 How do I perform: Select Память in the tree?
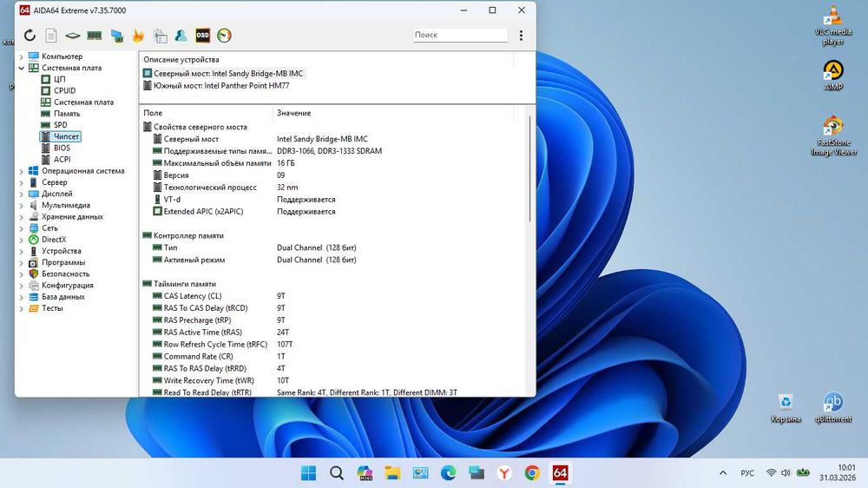pyautogui.click(x=67, y=114)
